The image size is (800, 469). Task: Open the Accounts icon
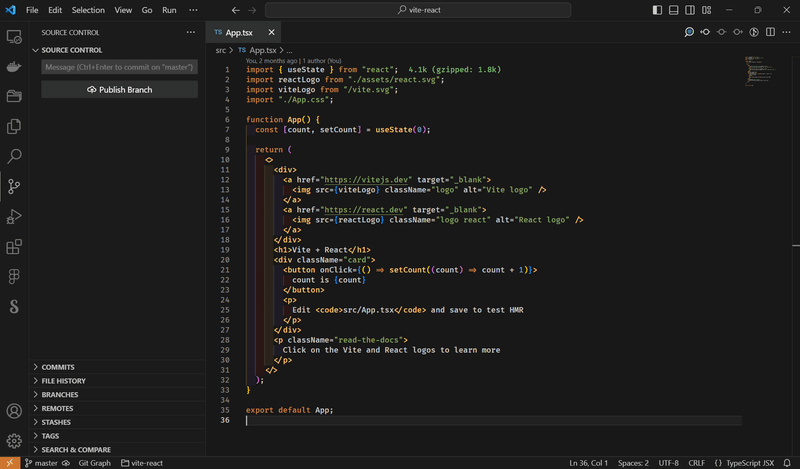[14, 411]
